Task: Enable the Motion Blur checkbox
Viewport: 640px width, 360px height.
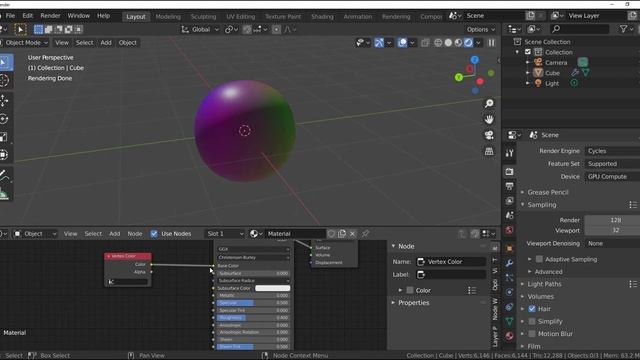Action: click(532, 334)
